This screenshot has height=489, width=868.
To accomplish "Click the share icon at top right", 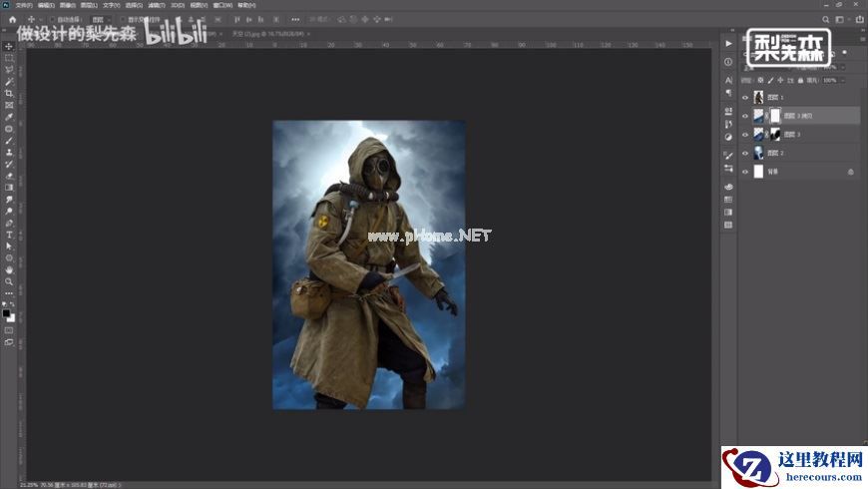I will pyautogui.click(x=860, y=19).
